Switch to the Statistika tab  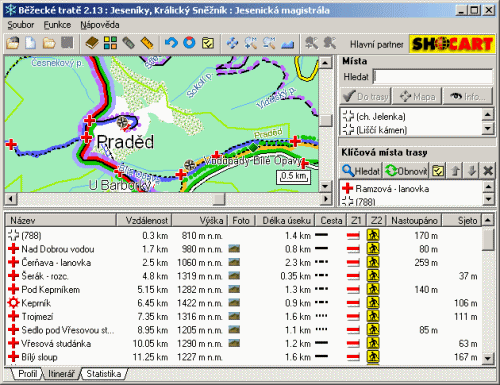point(103,374)
